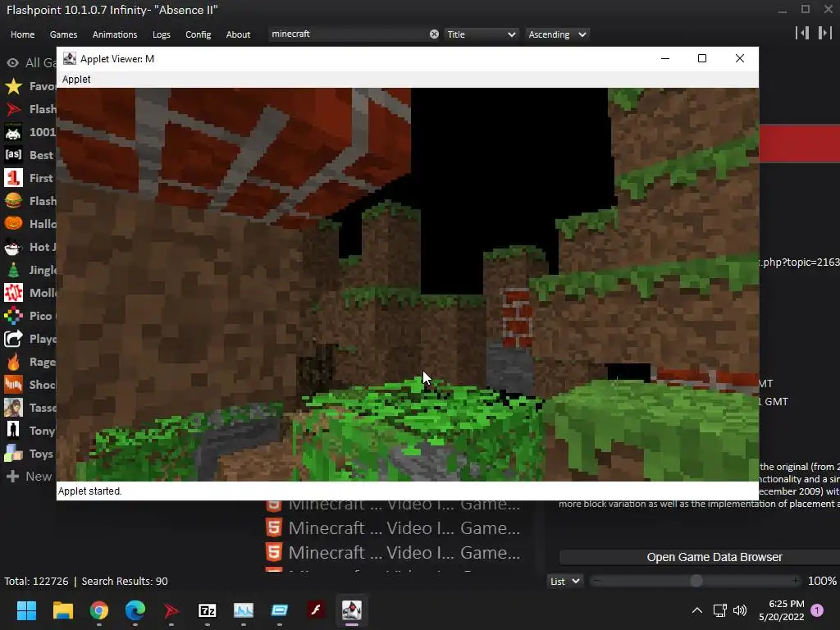Switch to Flashpoint launcher in taskbar
The width and height of the screenshot is (840, 630).
(x=171, y=610)
